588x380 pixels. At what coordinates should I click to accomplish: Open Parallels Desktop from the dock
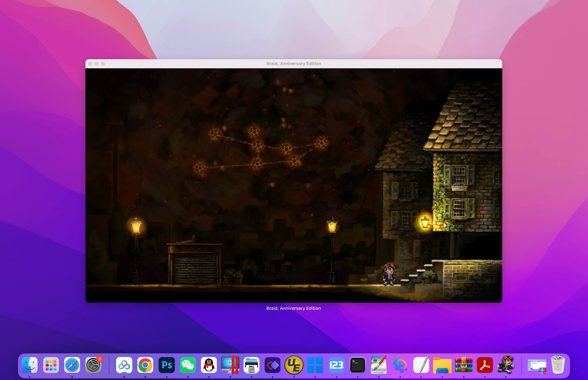tap(230, 365)
